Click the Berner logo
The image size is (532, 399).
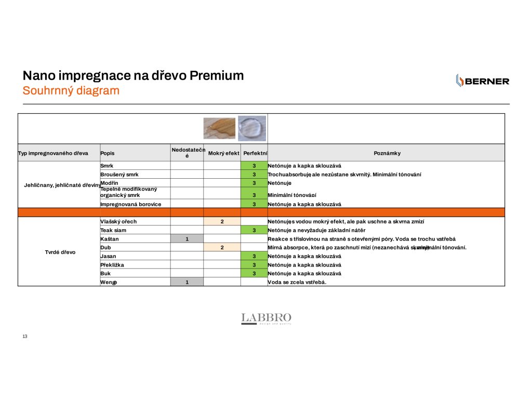pyautogui.click(x=483, y=81)
